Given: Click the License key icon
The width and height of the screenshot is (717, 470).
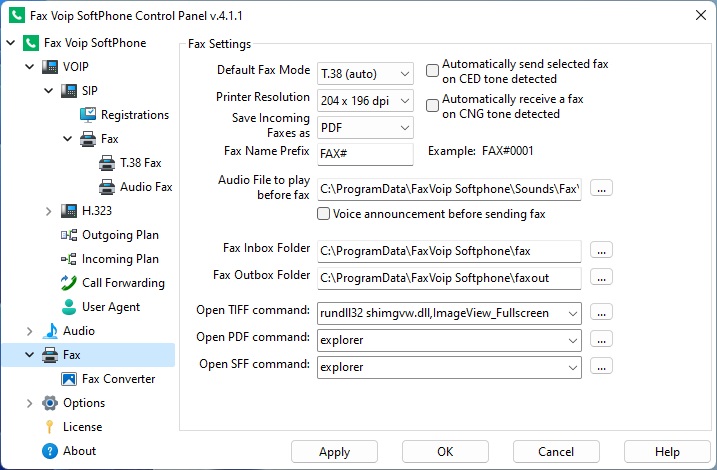Looking at the screenshot, I should [50, 427].
